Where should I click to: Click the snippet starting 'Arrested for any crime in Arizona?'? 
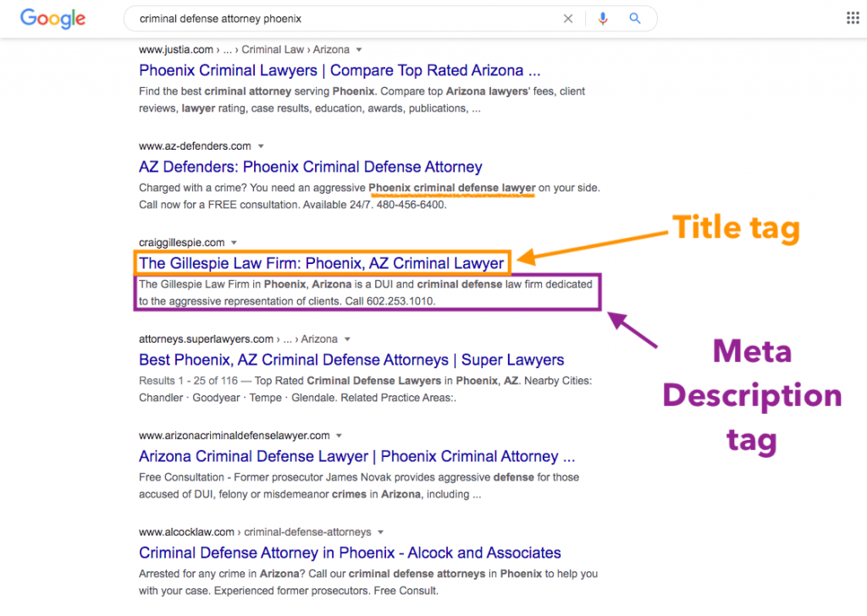[x=367, y=582]
